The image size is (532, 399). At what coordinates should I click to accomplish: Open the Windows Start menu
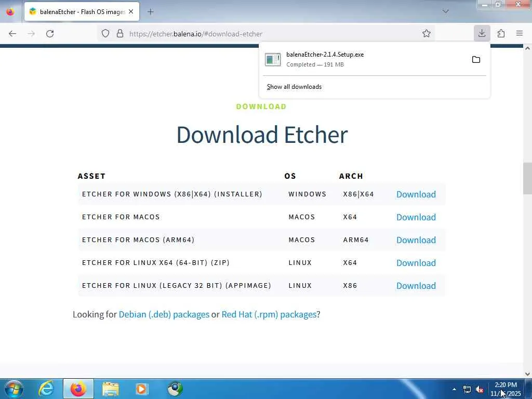[x=14, y=389]
